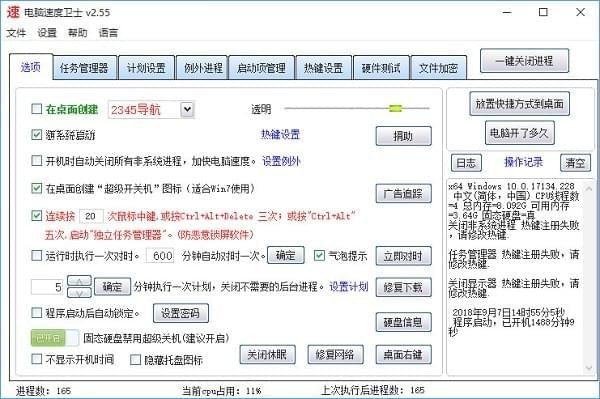The height and width of the screenshot is (399, 600).
Task: Click the 硬盘信息 button
Action: 403,322
